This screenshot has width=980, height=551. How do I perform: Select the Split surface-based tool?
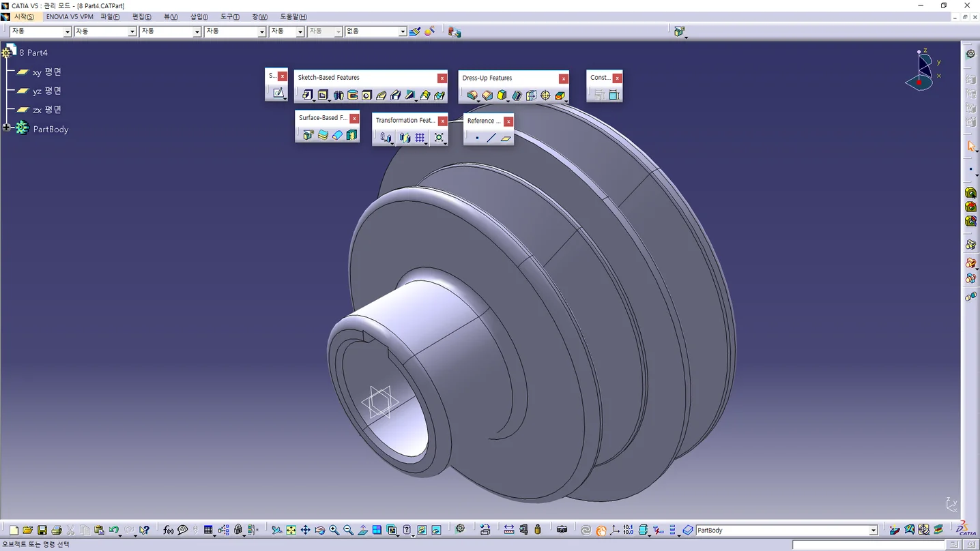click(x=308, y=136)
